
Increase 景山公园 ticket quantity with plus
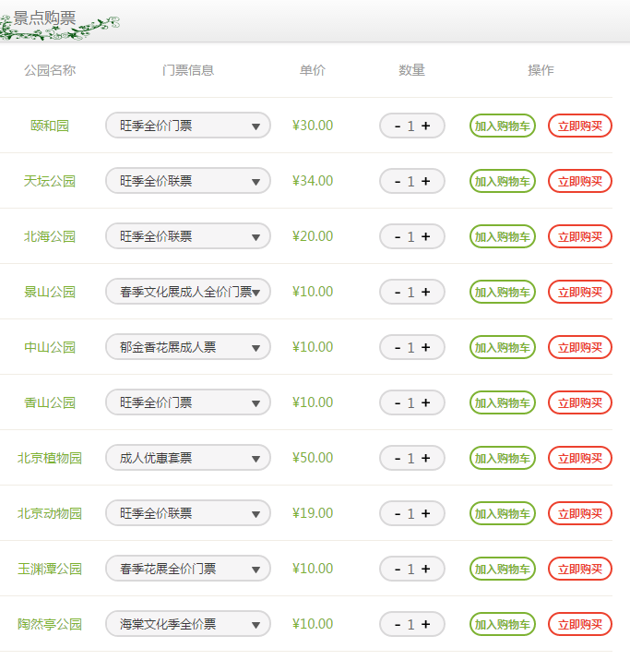(x=426, y=293)
